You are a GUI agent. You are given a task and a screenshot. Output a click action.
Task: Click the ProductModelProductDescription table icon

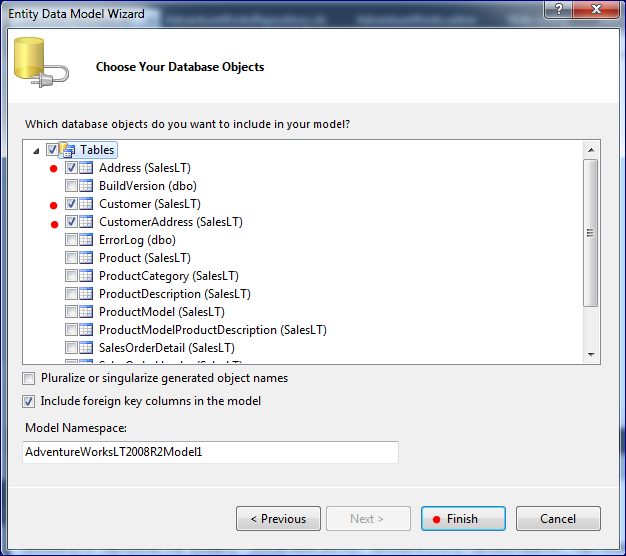86,329
